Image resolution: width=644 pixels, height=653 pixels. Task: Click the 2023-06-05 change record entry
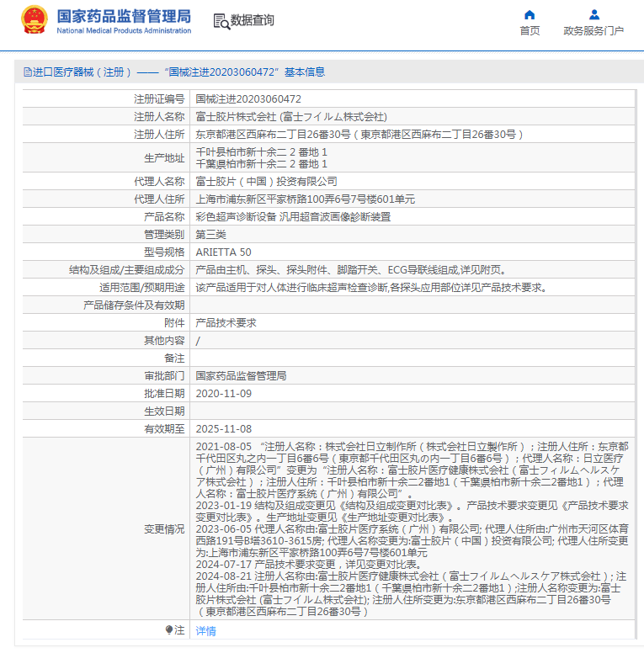coord(412,540)
